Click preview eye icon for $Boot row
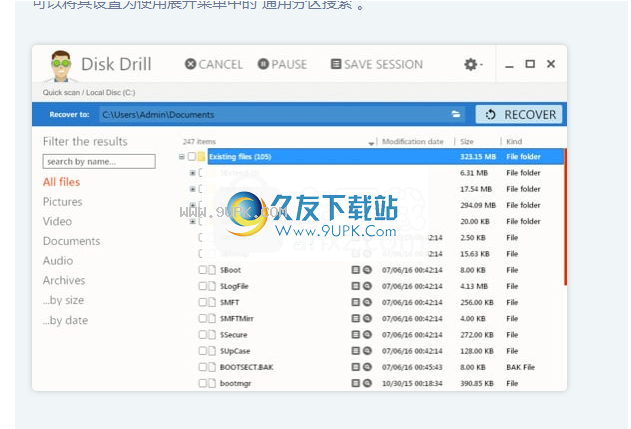 pyautogui.click(x=367, y=270)
